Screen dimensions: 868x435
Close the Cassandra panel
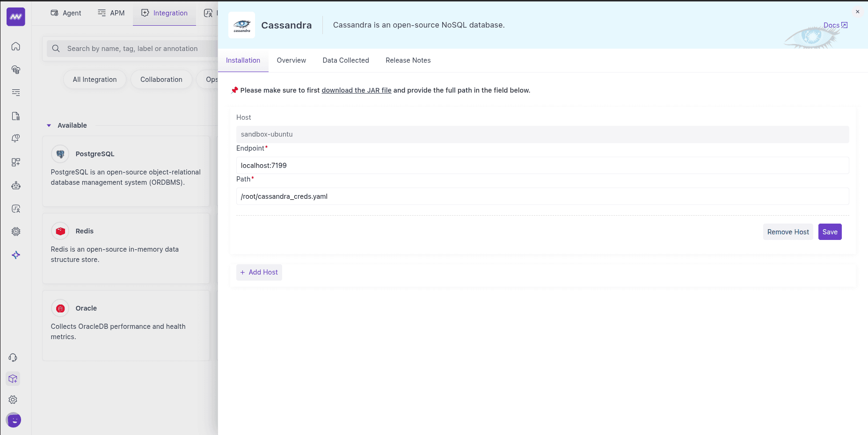pyautogui.click(x=857, y=12)
